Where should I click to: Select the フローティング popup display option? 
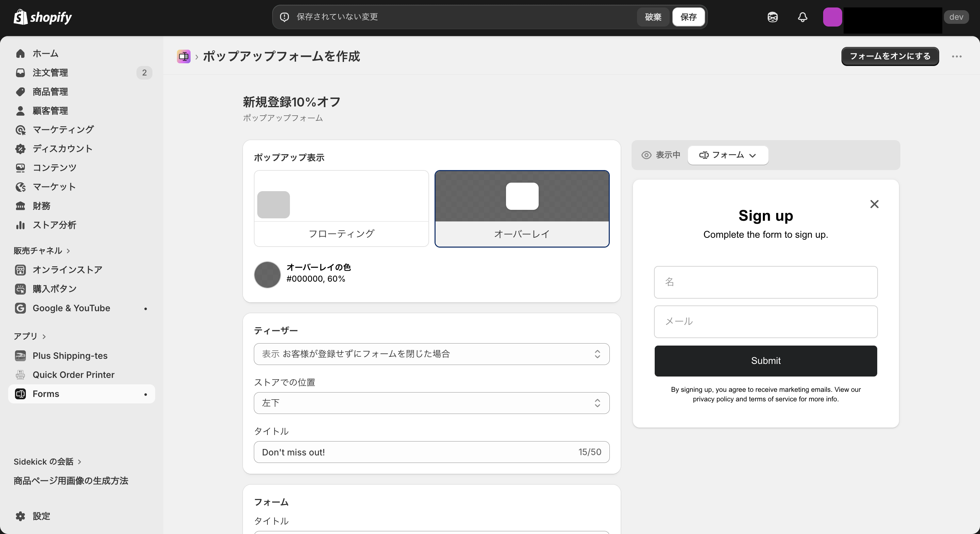pyautogui.click(x=341, y=208)
